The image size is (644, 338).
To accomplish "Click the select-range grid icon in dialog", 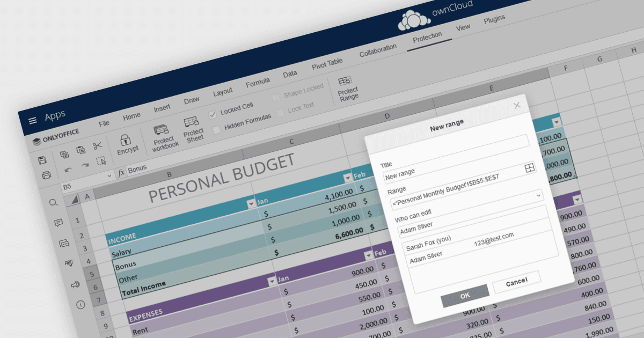I will pos(530,168).
